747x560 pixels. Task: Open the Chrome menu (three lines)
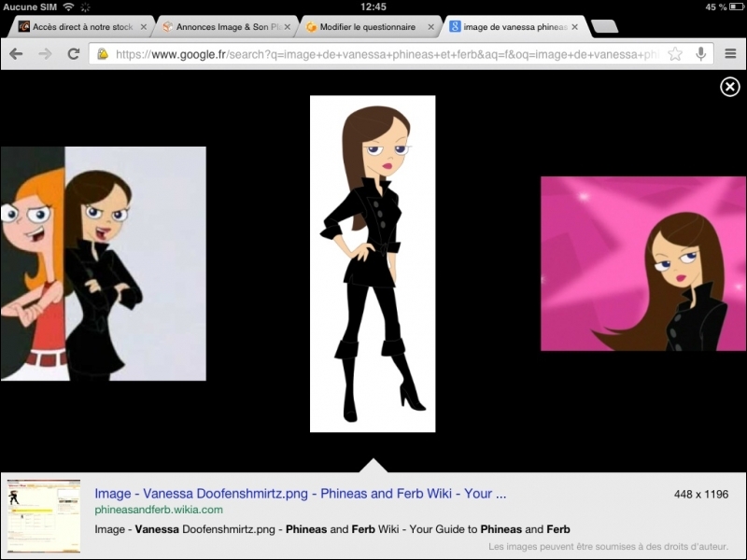click(x=730, y=54)
